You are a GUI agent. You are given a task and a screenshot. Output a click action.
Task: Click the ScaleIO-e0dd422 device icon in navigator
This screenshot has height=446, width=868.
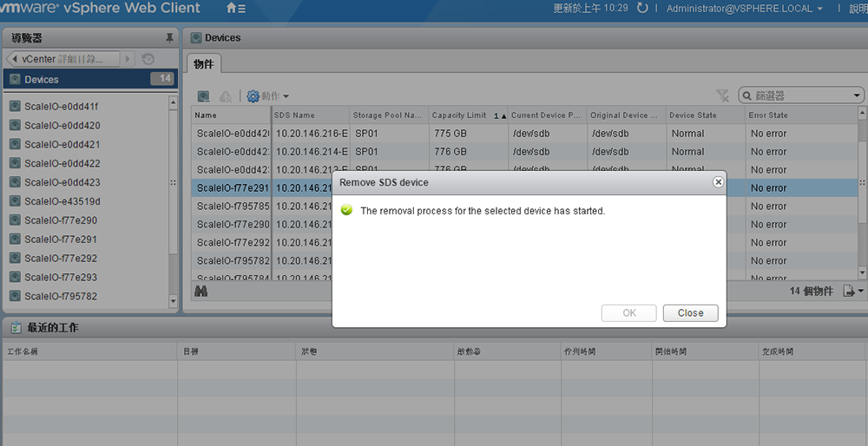pyautogui.click(x=15, y=163)
